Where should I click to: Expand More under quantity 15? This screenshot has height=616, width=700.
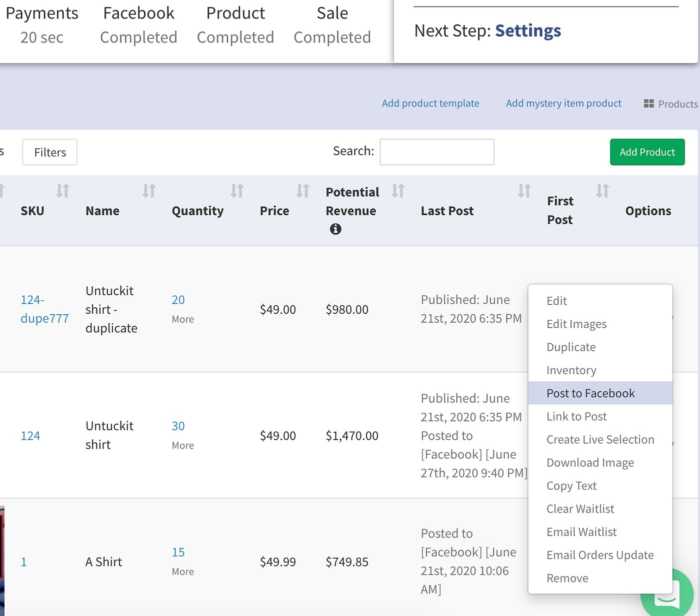pos(183,572)
